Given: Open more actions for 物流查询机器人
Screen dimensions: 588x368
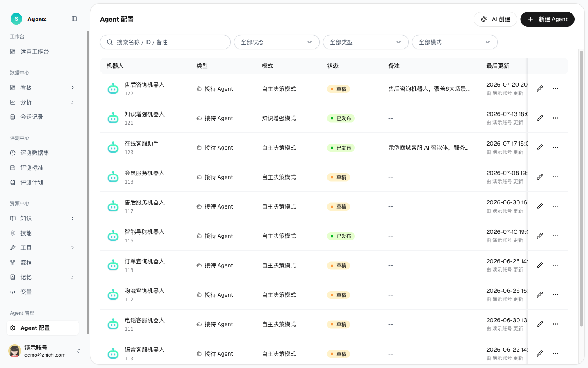Looking at the screenshot, I should [555, 295].
